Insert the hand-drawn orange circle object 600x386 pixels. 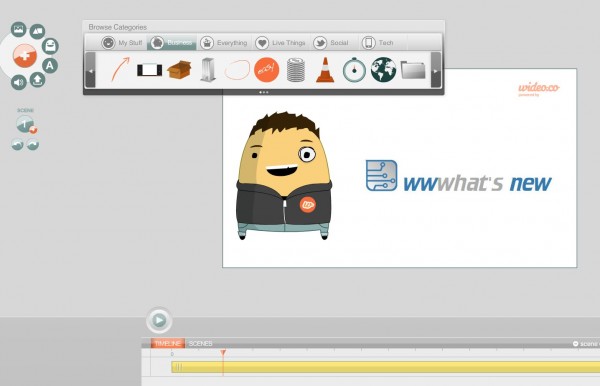[x=237, y=70]
